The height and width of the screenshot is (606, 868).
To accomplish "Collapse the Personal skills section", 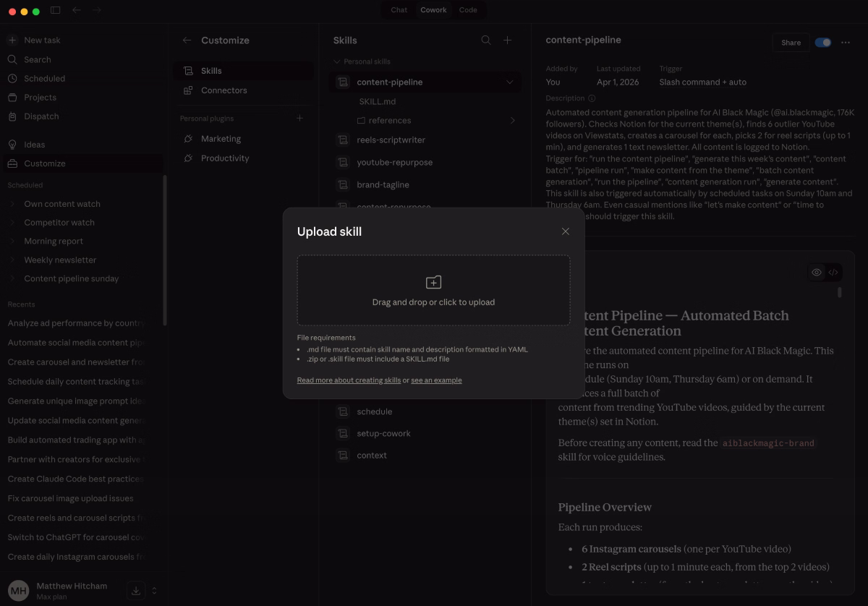I will [336, 61].
